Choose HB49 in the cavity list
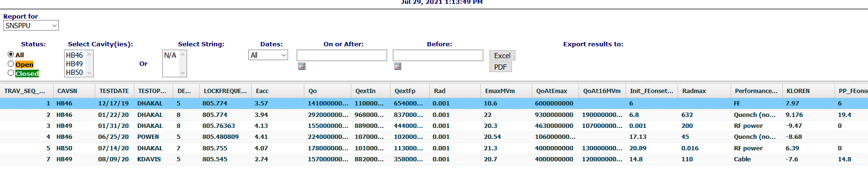868x178 pixels. pyautogui.click(x=75, y=63)
